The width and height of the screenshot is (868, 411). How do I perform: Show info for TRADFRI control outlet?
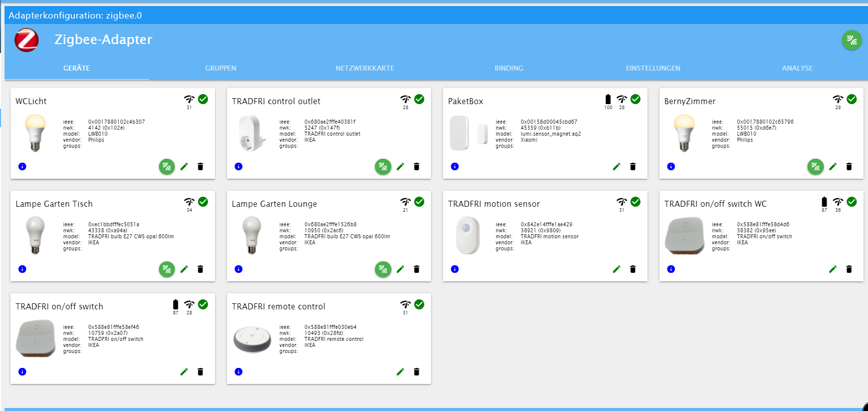[239, 166]
